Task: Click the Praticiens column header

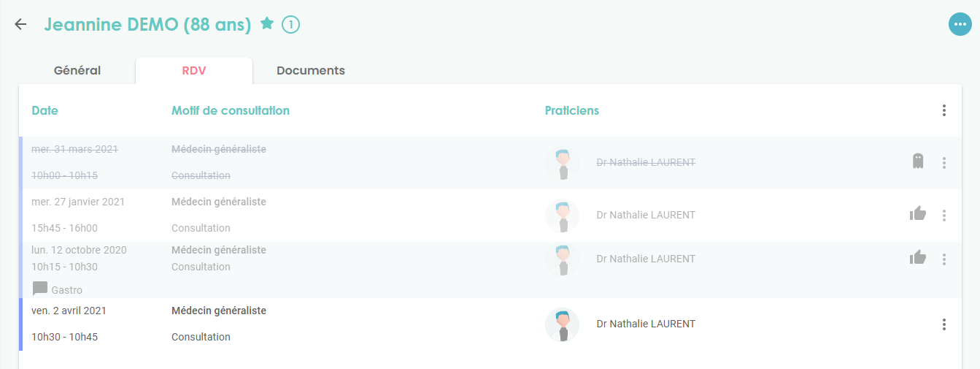Action: click(572, 111)
